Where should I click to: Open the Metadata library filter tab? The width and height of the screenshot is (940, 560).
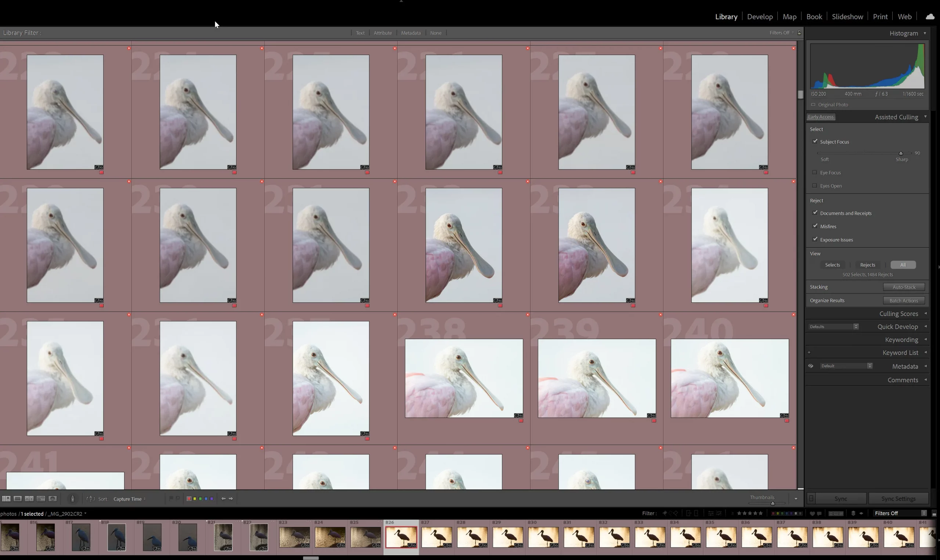(411, 33)
